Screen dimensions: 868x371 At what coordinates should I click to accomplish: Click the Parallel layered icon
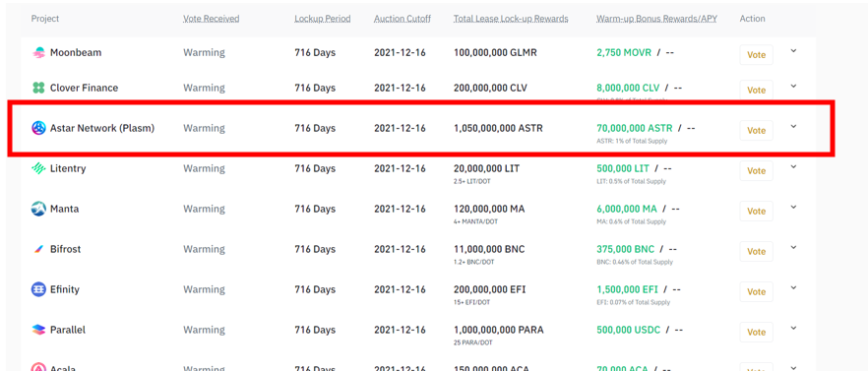(38, 330)
